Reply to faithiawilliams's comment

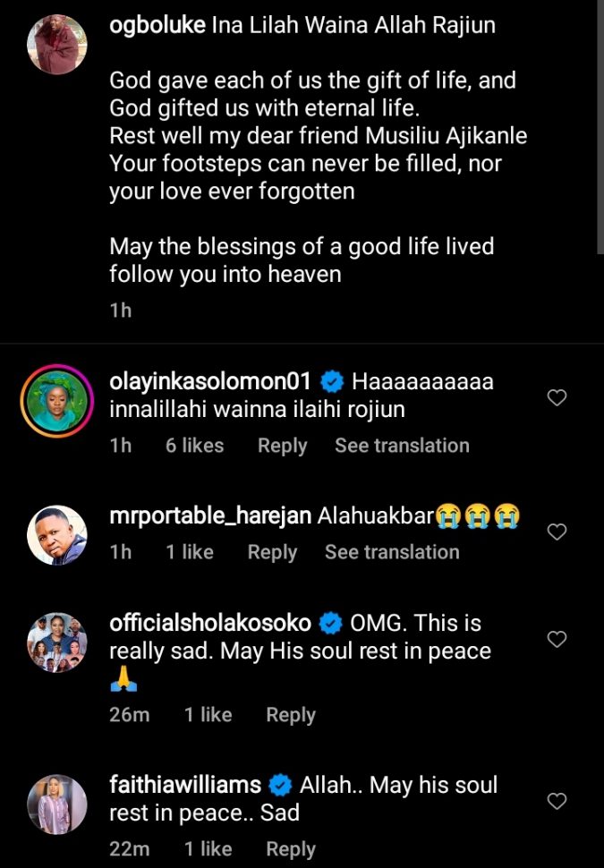pos(291,849)
